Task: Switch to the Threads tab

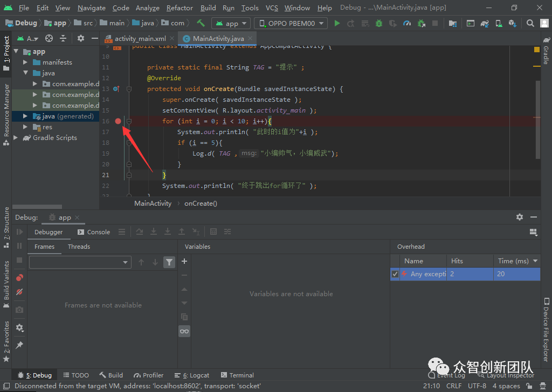Action: tap(79, 247)
